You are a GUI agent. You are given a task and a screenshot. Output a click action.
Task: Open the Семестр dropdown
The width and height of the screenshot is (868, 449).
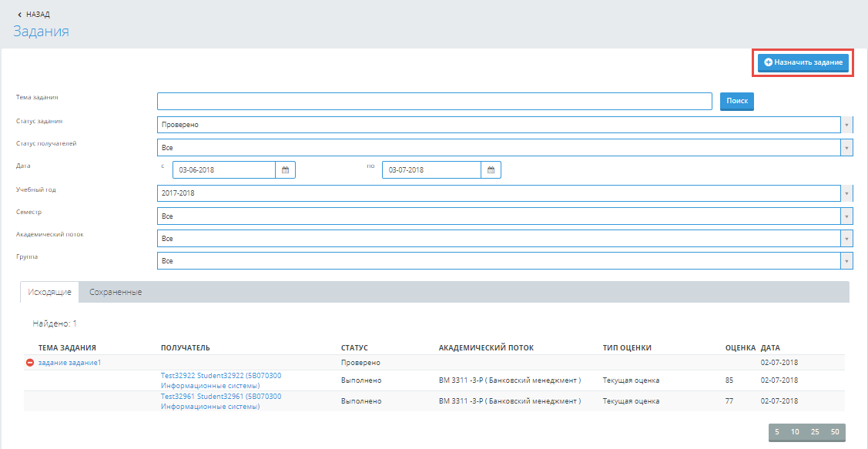click(x=504, y=216)
